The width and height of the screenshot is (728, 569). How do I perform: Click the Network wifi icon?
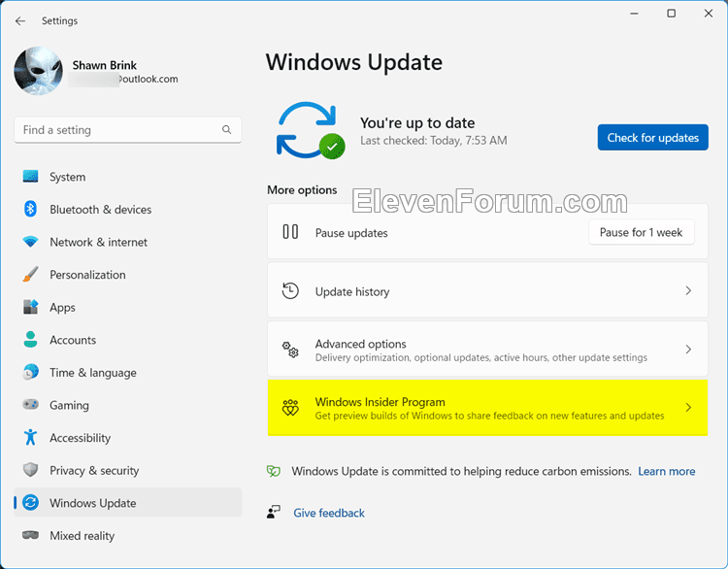(31, 242)
